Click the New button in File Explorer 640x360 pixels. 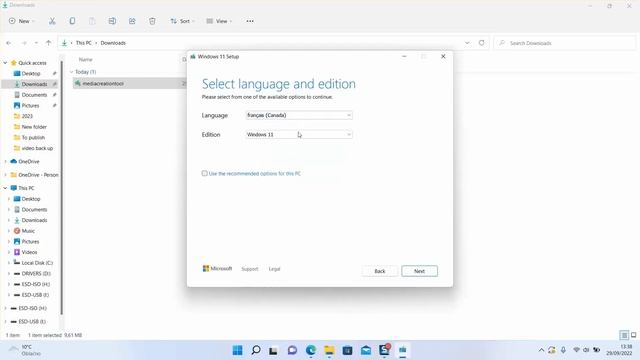(x=21, y=21)
